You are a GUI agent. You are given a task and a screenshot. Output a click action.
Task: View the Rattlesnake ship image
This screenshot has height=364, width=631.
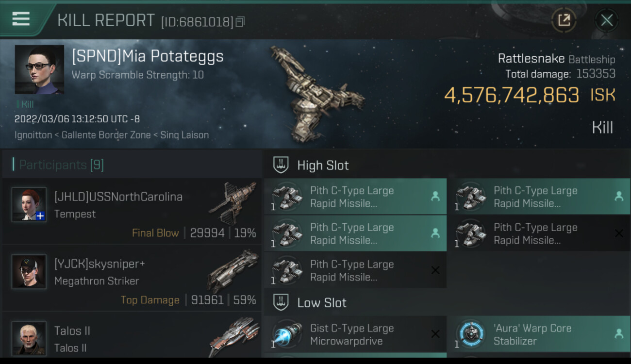[316, 93]
